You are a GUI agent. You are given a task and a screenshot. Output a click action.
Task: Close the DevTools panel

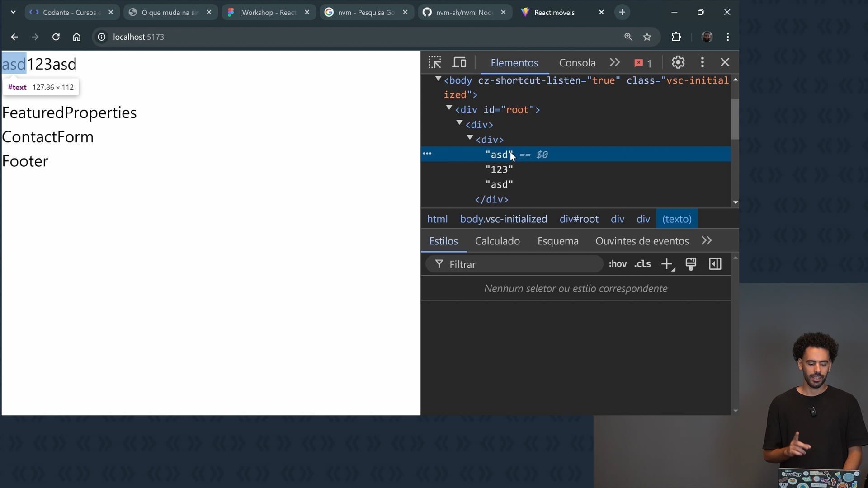(725, 62)
